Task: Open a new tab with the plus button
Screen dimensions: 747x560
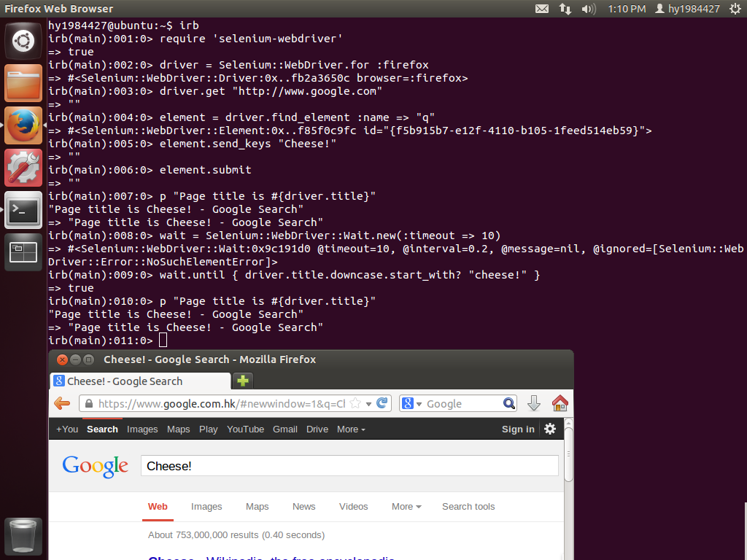Action: tap(243, 381)
